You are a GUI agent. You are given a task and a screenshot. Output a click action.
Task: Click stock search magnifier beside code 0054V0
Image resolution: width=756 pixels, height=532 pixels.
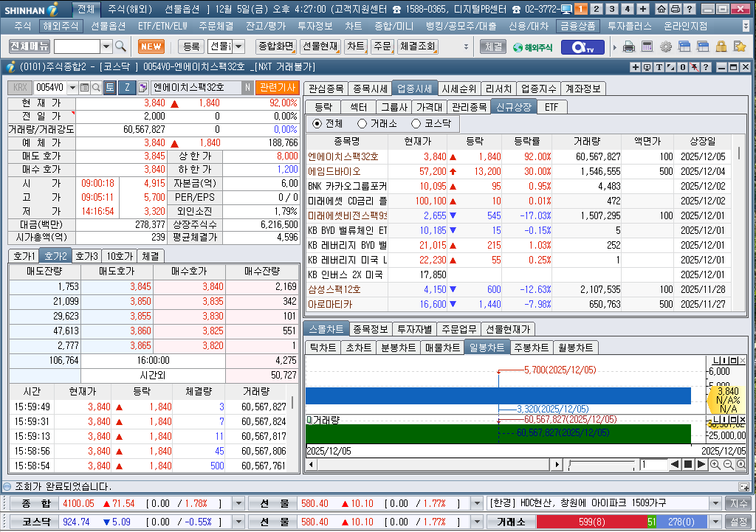[96, 87]
